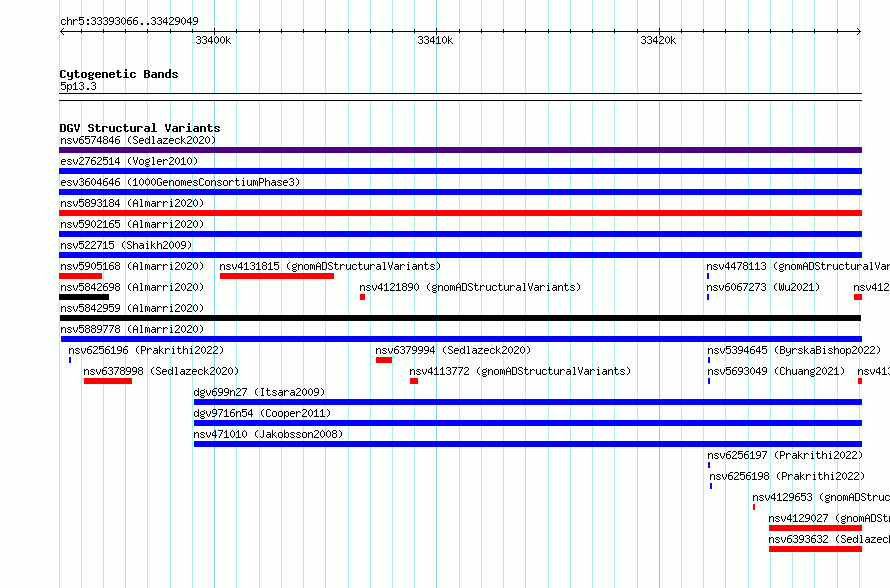Select the short red nsv5905168 bar
The image size is (890, 588).
coord(81,276)
